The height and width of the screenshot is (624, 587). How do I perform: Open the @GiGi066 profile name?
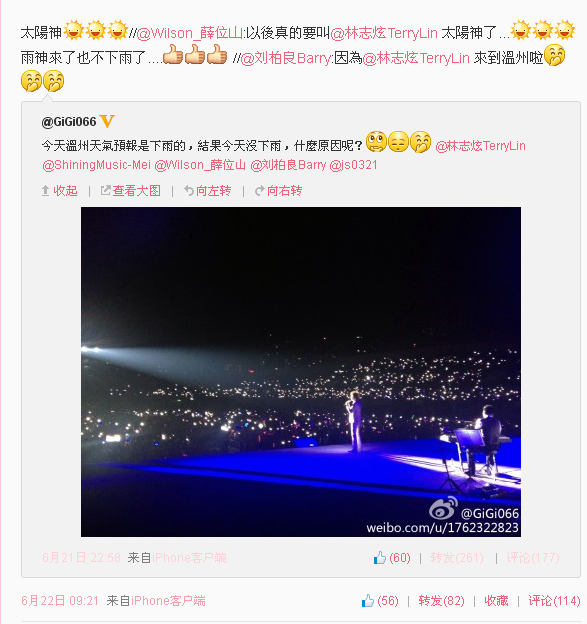pos(69,121)
